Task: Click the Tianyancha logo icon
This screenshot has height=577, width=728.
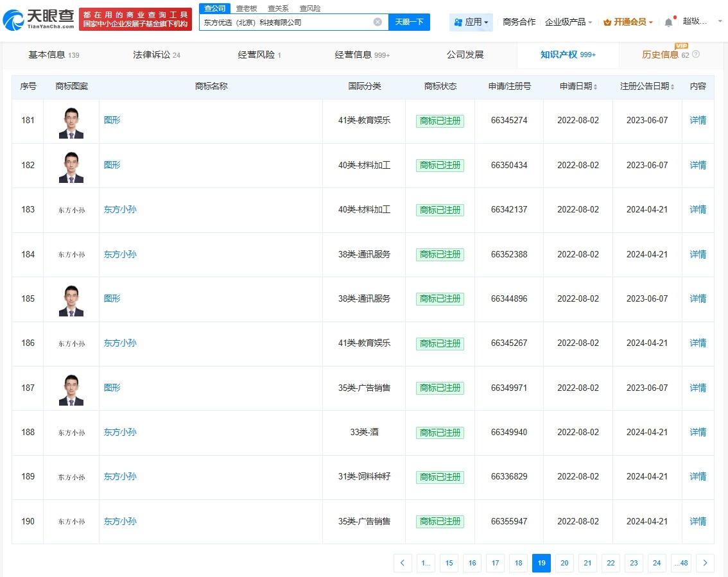Action: click(13, 19)
